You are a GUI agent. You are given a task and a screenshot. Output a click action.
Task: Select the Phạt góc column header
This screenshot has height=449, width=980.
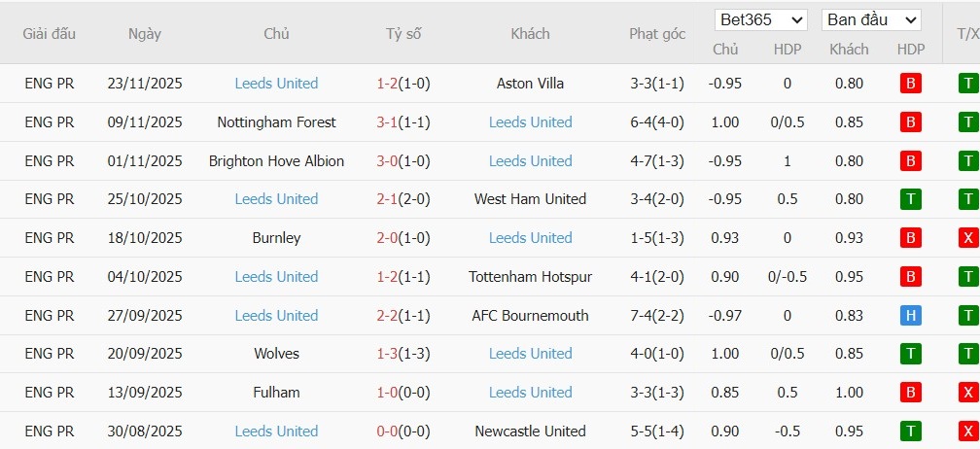pyautogui.click(x=657, y=34)
